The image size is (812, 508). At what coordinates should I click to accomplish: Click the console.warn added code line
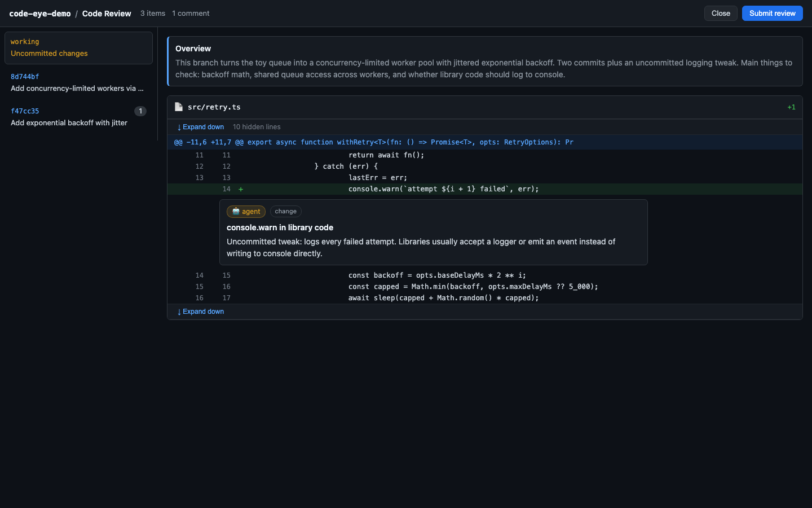(x=485, y=189)
